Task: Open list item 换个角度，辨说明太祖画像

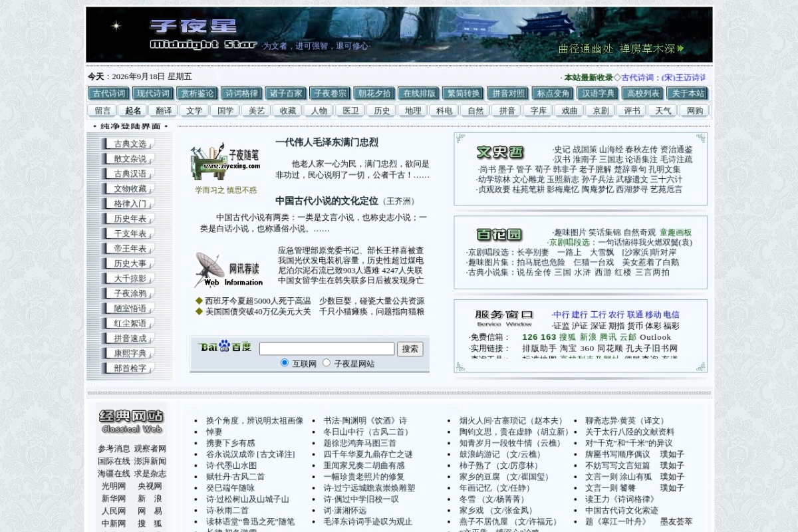Action: (x=255, y=421)
